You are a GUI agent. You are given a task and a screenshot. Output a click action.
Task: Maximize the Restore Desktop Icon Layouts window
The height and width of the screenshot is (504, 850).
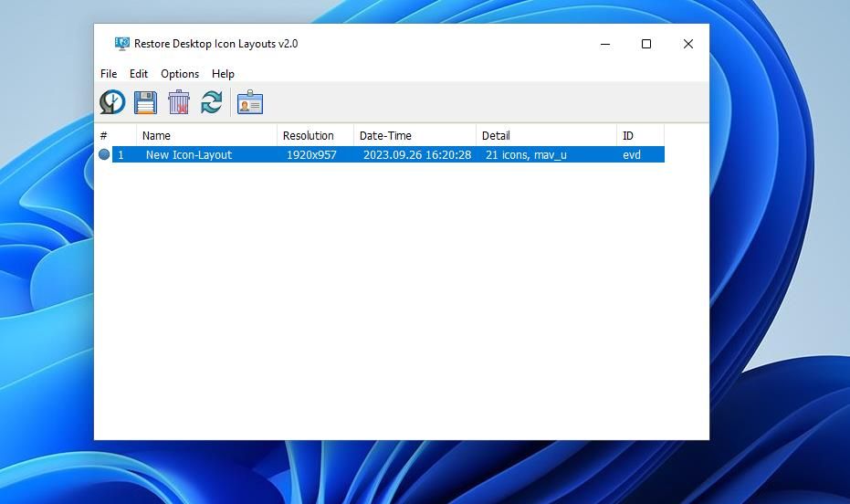646,44
